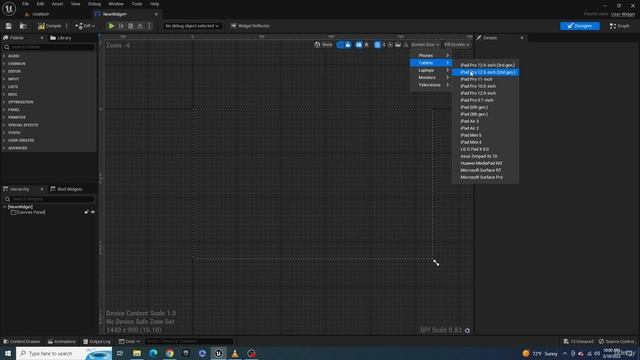Switch to the Untitled level tab
This screenshot has height=360, width=640.
click(x=38, y=14)
